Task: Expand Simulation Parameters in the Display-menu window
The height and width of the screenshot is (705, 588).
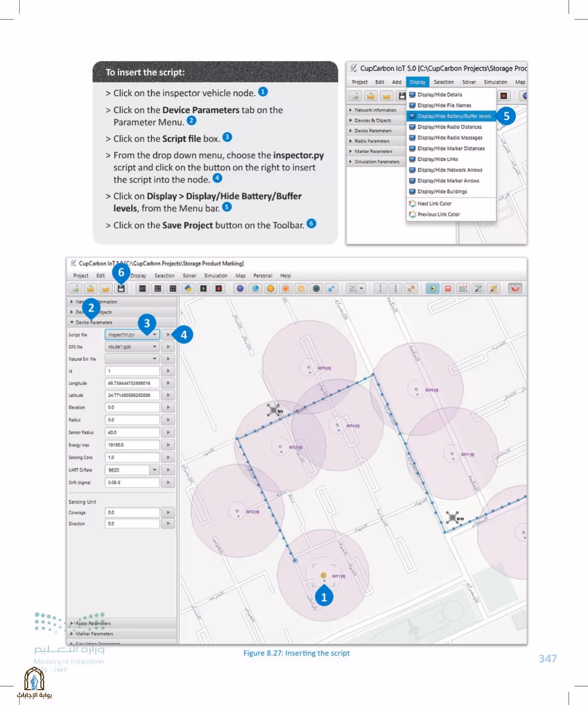Action: coord(376,161)
